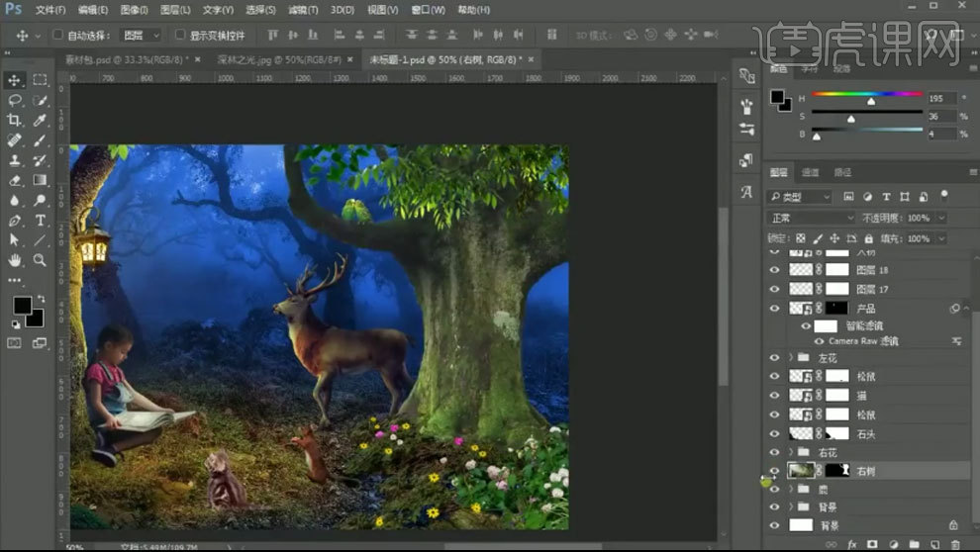
Task: Select the Eyedropper tool
Action: (x=40, y=120)
